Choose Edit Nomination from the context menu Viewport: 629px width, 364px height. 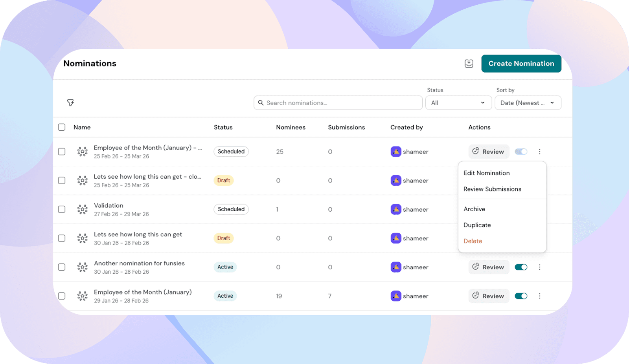click(x=486, y=173)
